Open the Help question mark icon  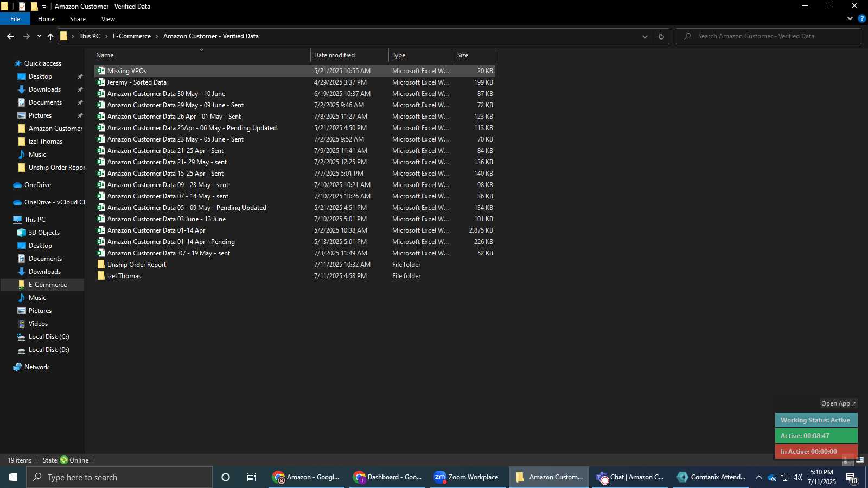861,18
